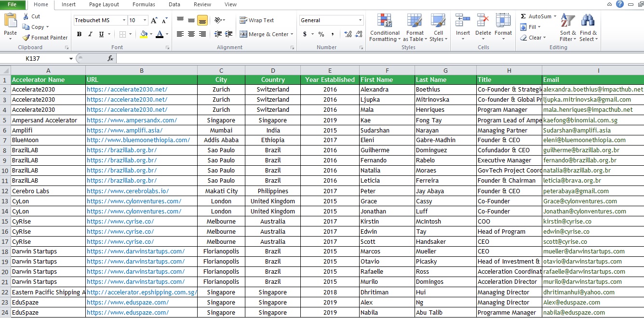Click the Percent Style number format icon

point(321,34)
